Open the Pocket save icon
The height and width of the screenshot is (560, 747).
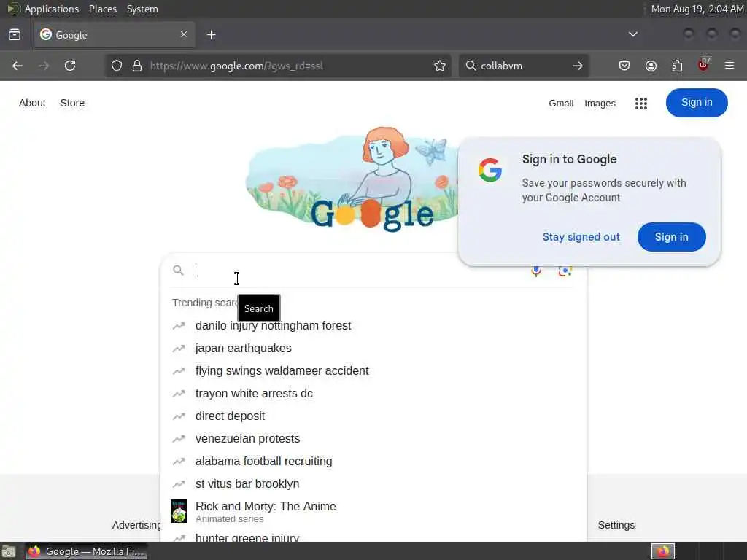pos(624,66)
